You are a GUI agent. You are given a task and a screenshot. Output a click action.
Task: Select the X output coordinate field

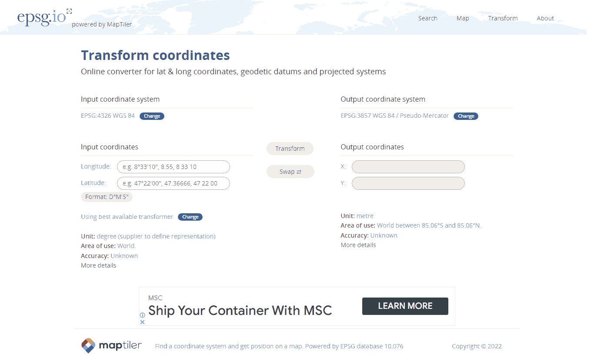pos(408,167)
